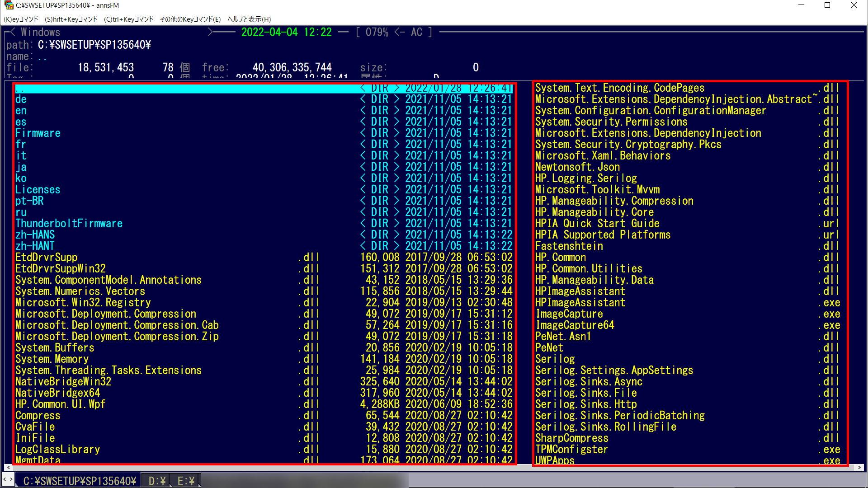This screenshot has height=488, width=868.
Task: Open その他のKeyコマンド(E) menu
Action: pyautogui.click(x=190, y=19)
